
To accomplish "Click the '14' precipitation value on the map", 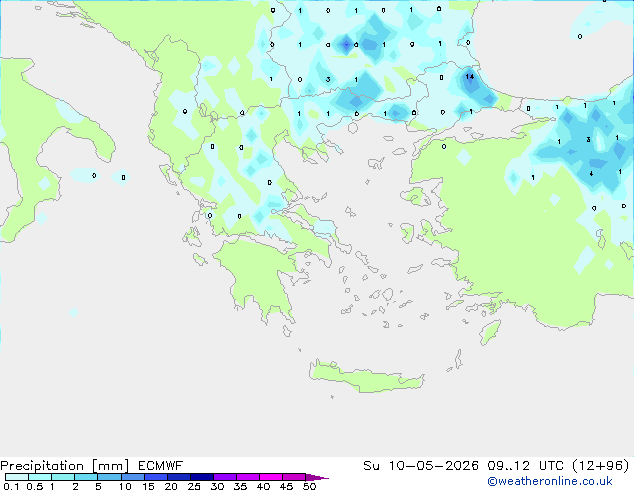I will (469, 76).
